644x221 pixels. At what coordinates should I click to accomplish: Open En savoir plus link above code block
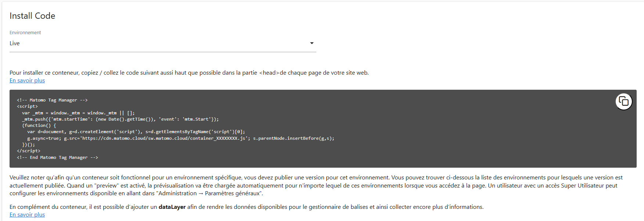(27, 81)
